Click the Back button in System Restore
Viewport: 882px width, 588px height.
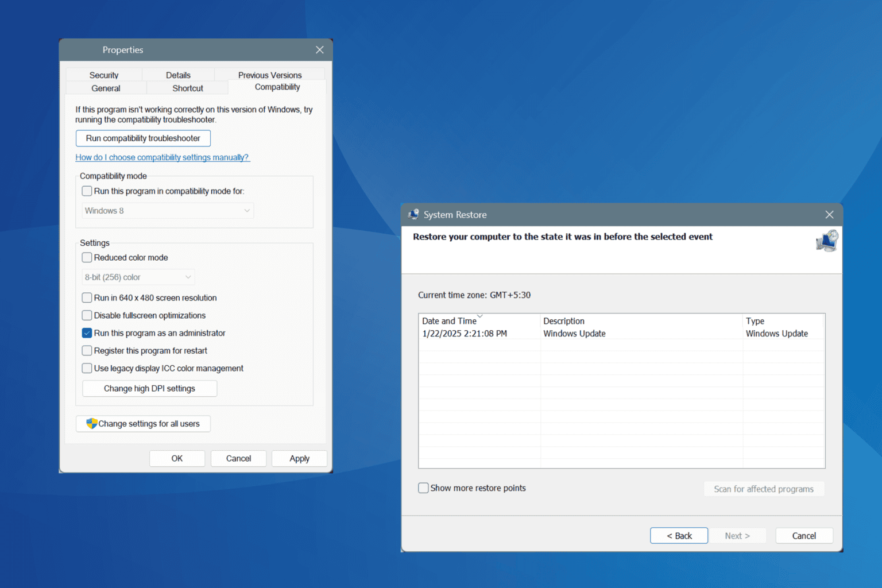point(679,536)
